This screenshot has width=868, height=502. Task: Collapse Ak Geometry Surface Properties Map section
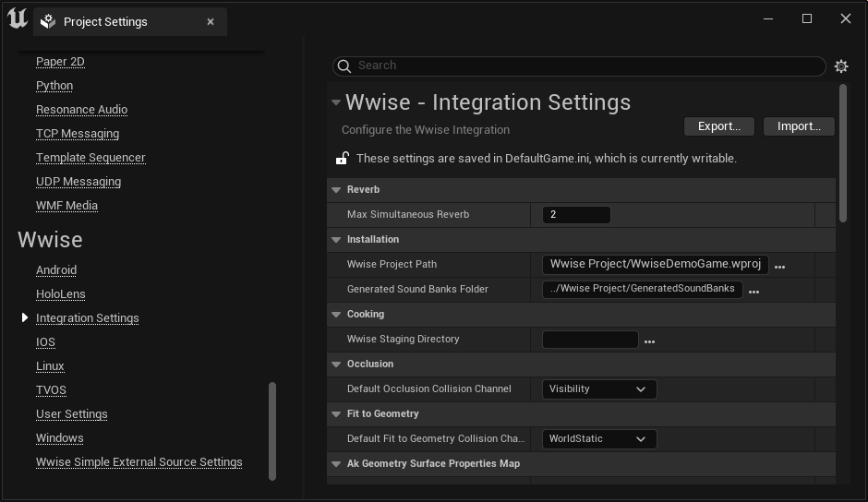pyautogui.click(x=336, y=464)
